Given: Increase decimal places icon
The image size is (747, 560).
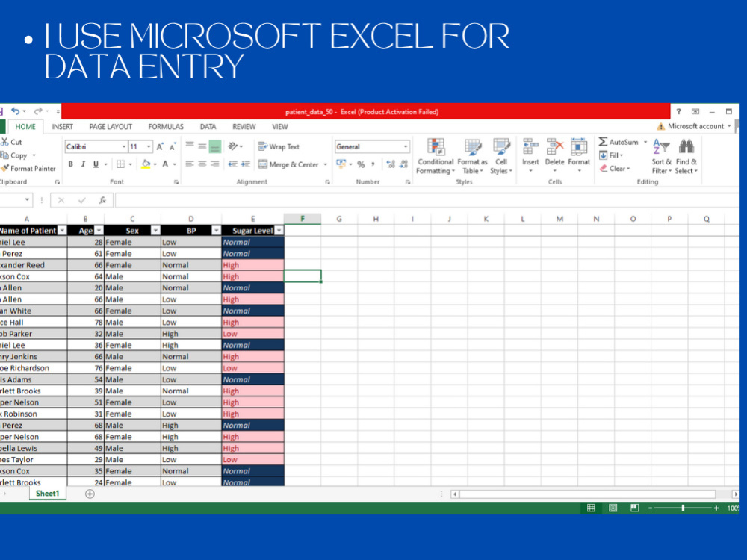Looking at the screenshot, I should (x=391, y=164).
